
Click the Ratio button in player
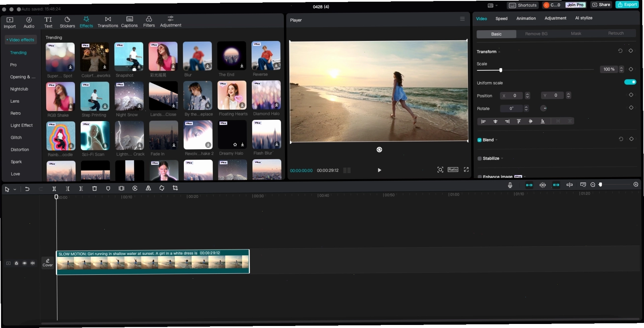click(453, 170)
